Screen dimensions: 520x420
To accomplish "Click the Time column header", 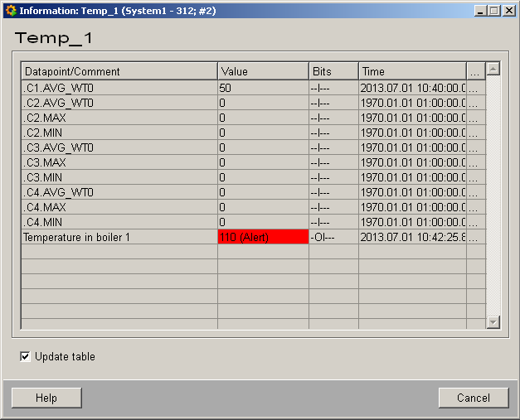I will 412,71.
